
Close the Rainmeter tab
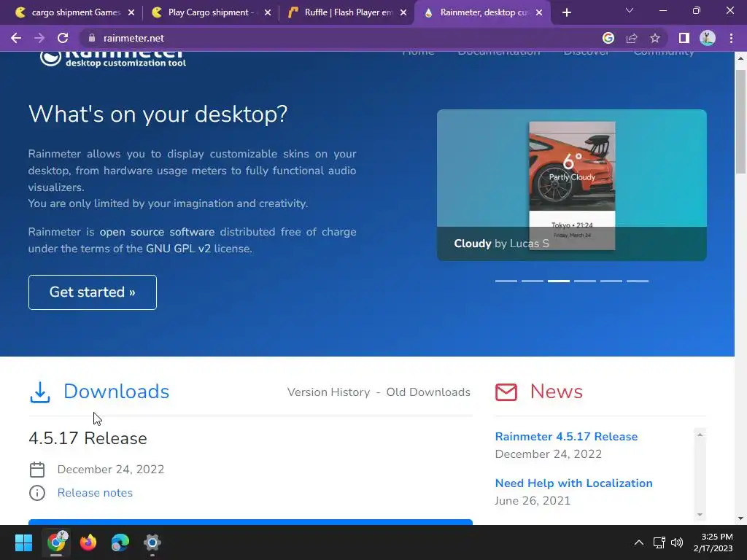tap(539, 12)
